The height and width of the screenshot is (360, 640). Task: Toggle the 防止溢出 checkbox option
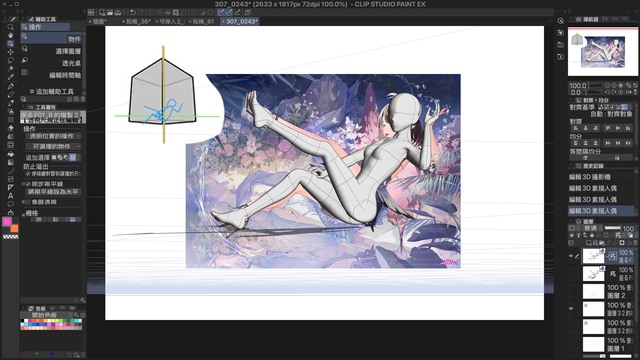pos(28,173)
